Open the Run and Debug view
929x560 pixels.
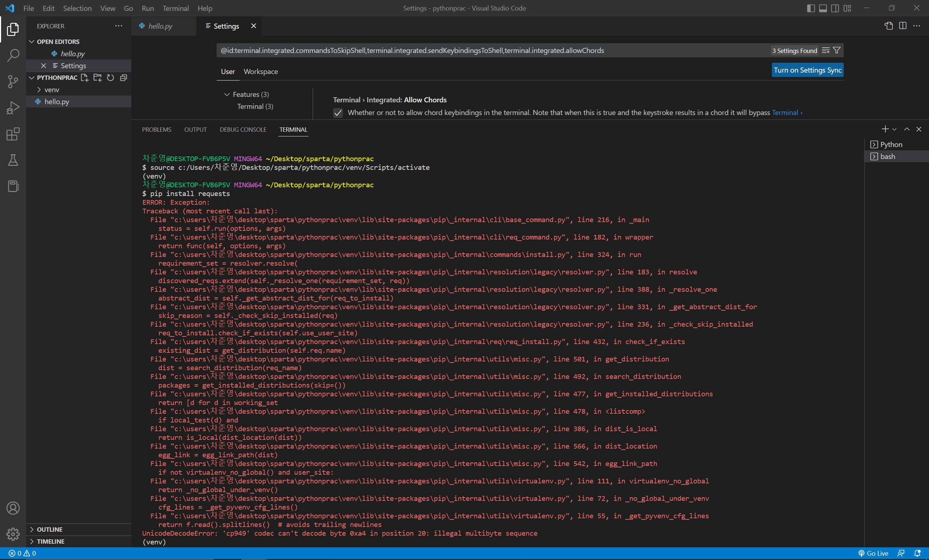point(13,108)
